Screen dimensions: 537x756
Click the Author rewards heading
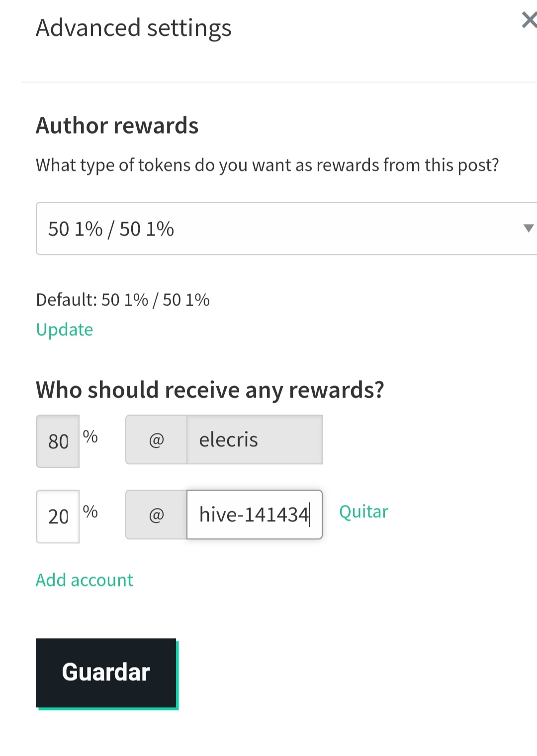(117, 125)
